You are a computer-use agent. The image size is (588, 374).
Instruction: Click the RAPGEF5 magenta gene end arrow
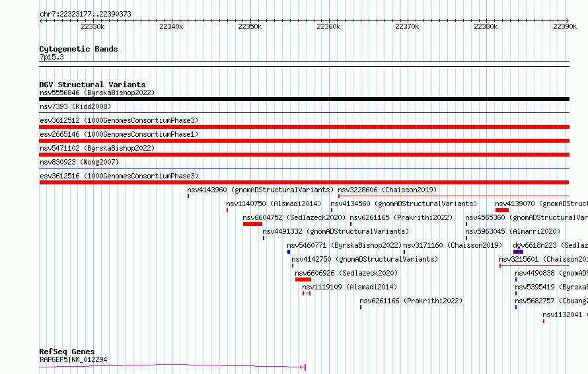[303, 367]
